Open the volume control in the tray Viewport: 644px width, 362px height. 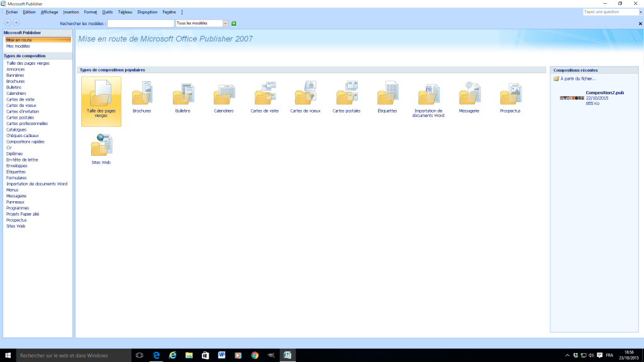(591, 356)
